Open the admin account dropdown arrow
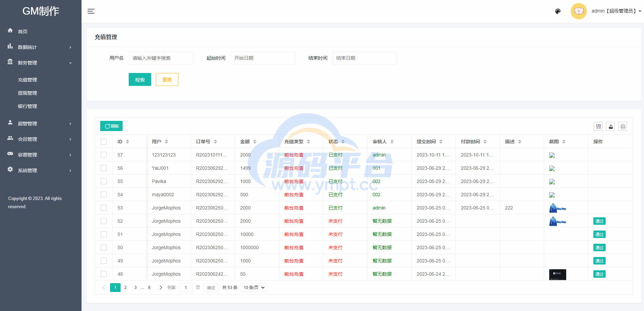Screen dimensions: 644x311 coord(640,11)
